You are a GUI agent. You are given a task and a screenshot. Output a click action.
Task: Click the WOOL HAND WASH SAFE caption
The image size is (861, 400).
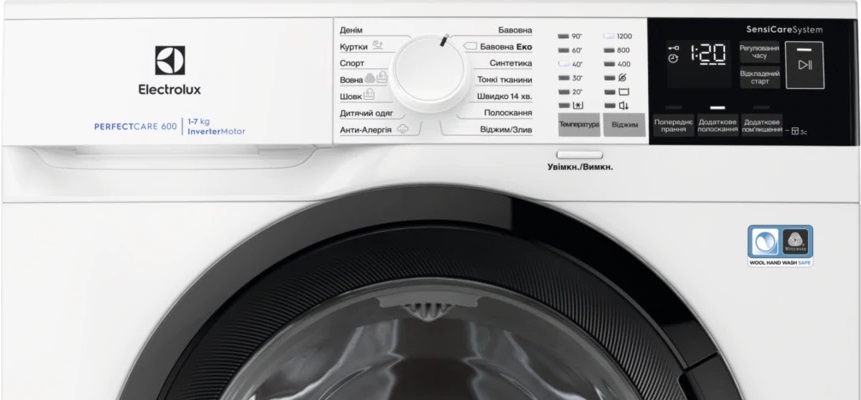(780, 263)
